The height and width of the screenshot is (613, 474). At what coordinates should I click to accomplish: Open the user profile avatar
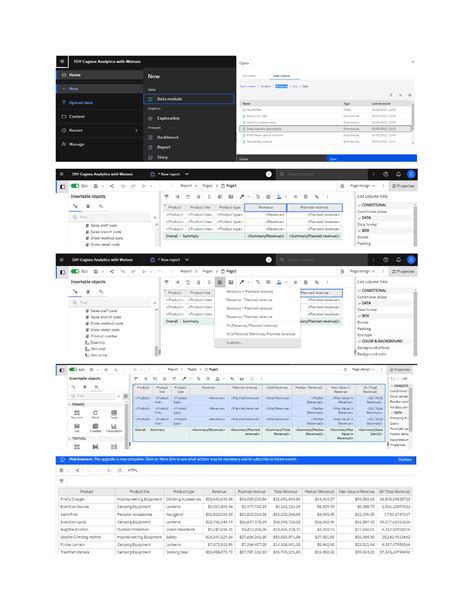coord(411,174)
